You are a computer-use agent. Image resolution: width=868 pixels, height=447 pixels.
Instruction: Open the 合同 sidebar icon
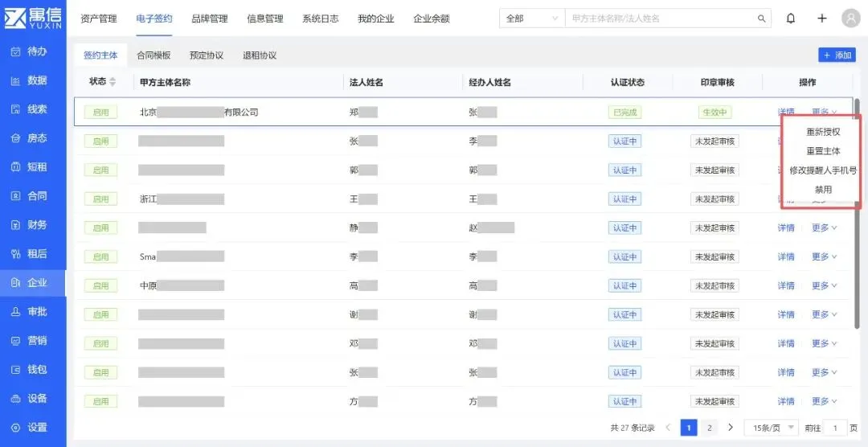[16, 195]
